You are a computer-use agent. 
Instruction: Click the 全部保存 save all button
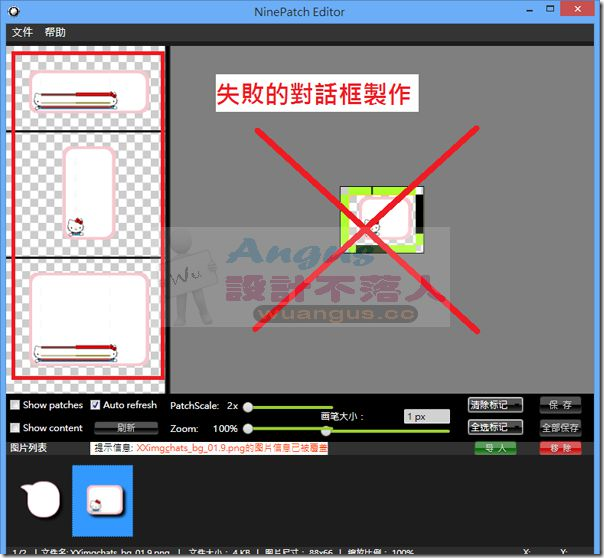[560, 427]
